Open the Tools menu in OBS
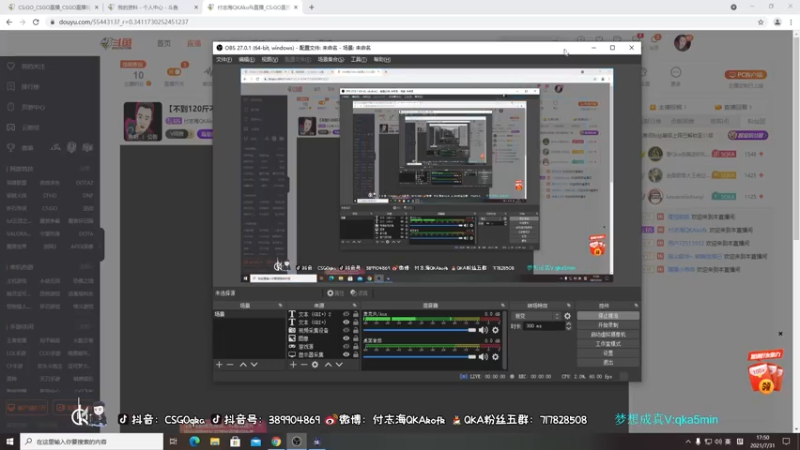The height and width of the screenshot is (450, 800). coord(359,60)
